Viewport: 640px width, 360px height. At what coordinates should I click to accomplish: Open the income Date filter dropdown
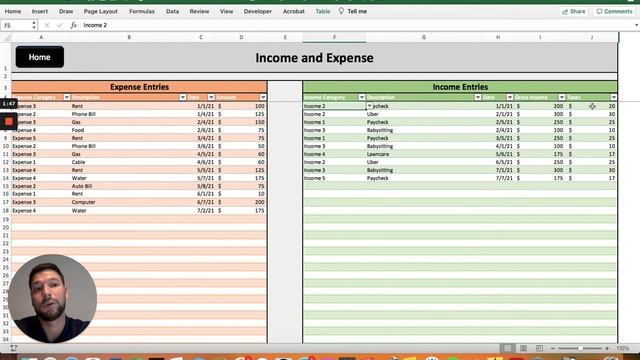(510, 97)
